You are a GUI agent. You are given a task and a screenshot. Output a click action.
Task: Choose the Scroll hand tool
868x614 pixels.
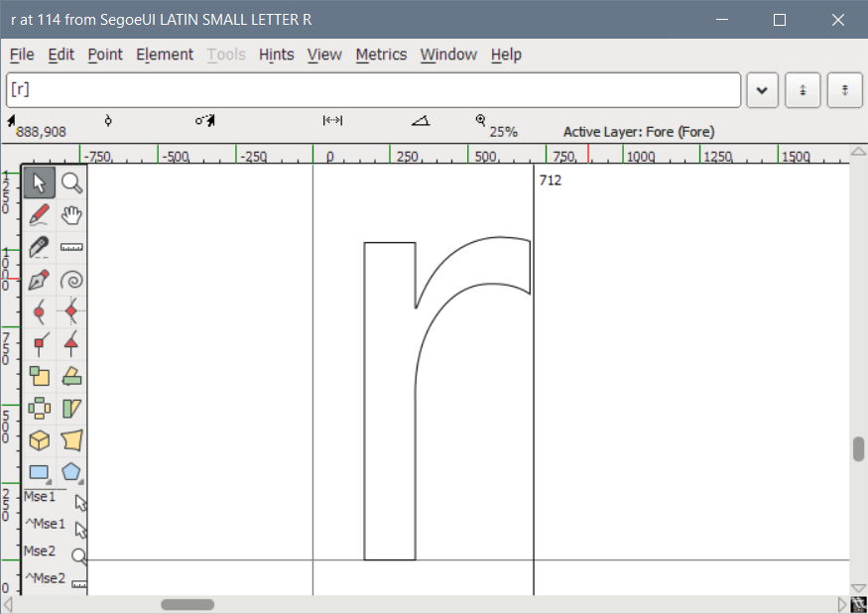70,214
